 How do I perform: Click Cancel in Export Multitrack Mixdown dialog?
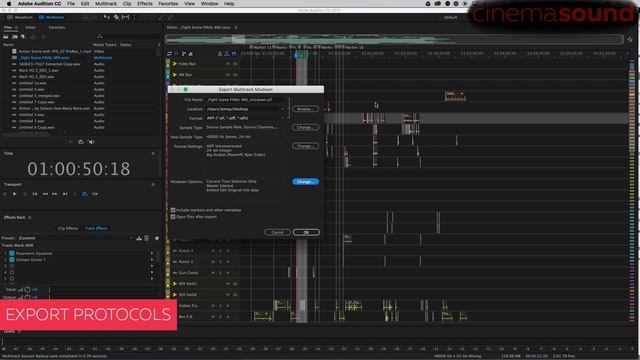[277, 232]
